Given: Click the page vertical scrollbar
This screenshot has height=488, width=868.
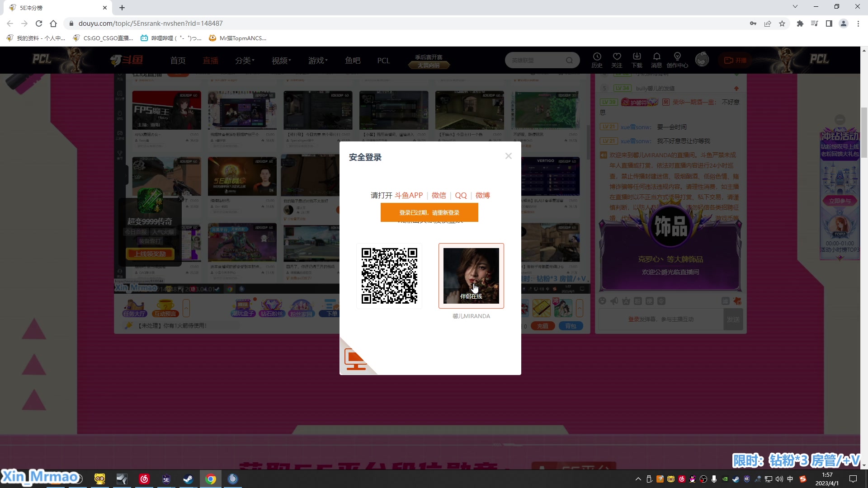Looking at the screenshot, I should click(864, 132).
